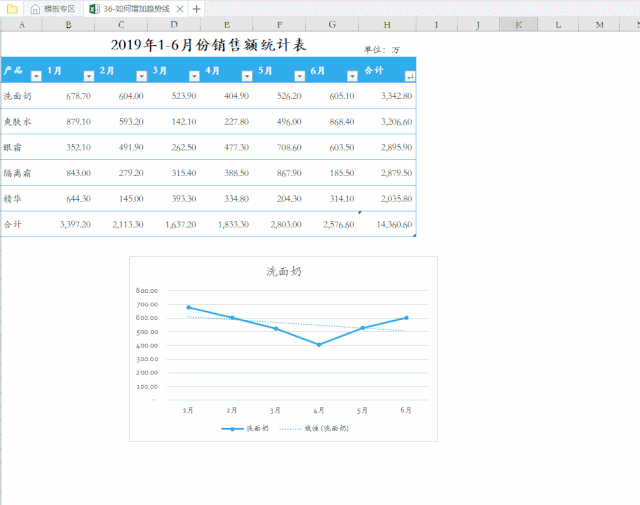The width and height of the screenshot is (640, 505).
Task: Click the 单位: 万 cell
Action: pos(382,50)
